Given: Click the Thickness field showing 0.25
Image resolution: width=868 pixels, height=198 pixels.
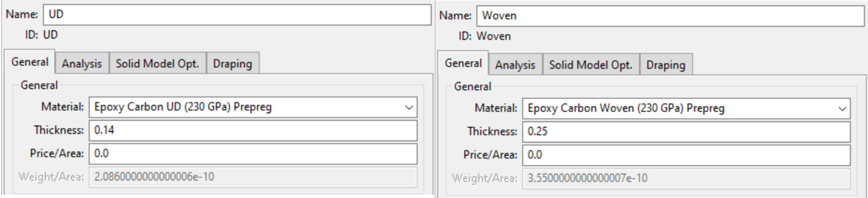Looking at the screenshot, I should coord(686,132).
